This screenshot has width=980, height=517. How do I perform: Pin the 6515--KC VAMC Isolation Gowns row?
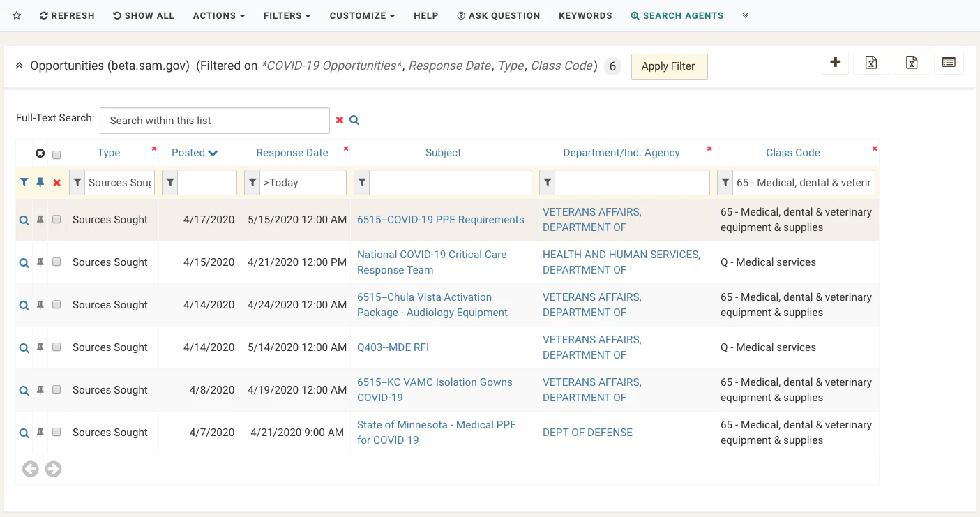(x=40, y=389)
